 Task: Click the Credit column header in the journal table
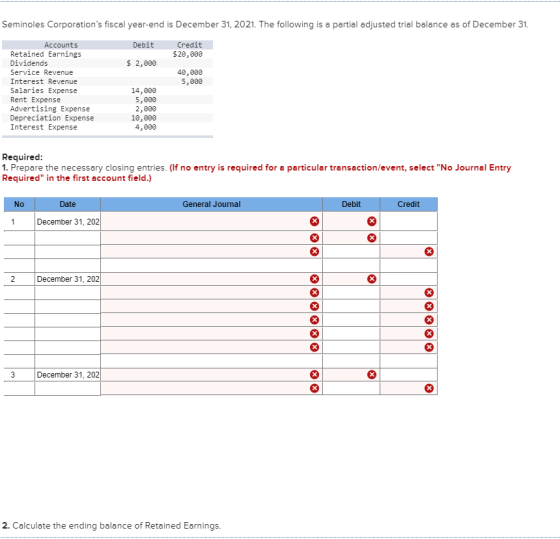tap(409, 204)
